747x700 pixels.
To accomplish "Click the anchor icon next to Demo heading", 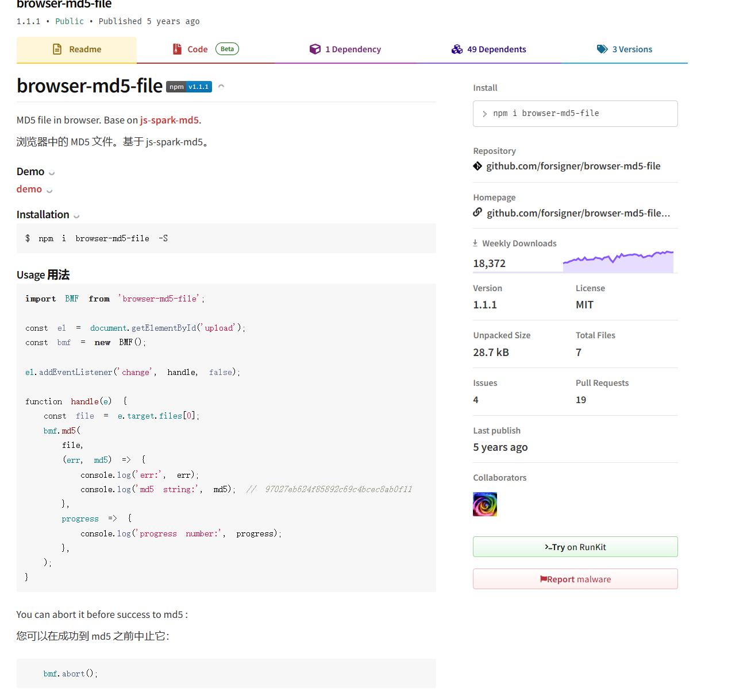I will 52,172.
